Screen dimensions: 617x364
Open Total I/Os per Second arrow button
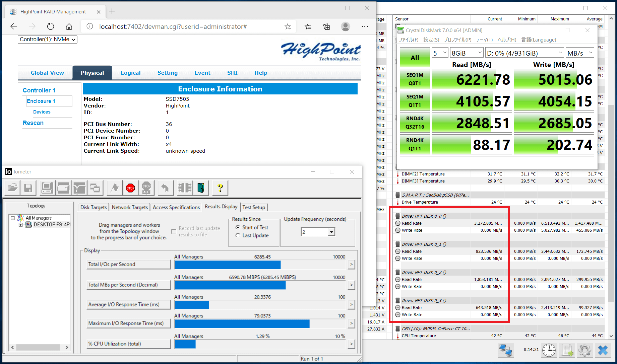[351, 265]
